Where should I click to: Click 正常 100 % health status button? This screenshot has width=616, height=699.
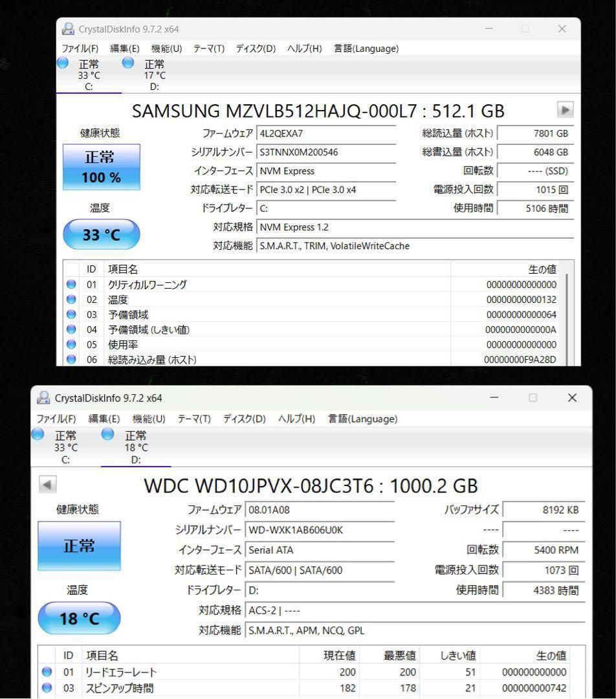click(101, 167)
